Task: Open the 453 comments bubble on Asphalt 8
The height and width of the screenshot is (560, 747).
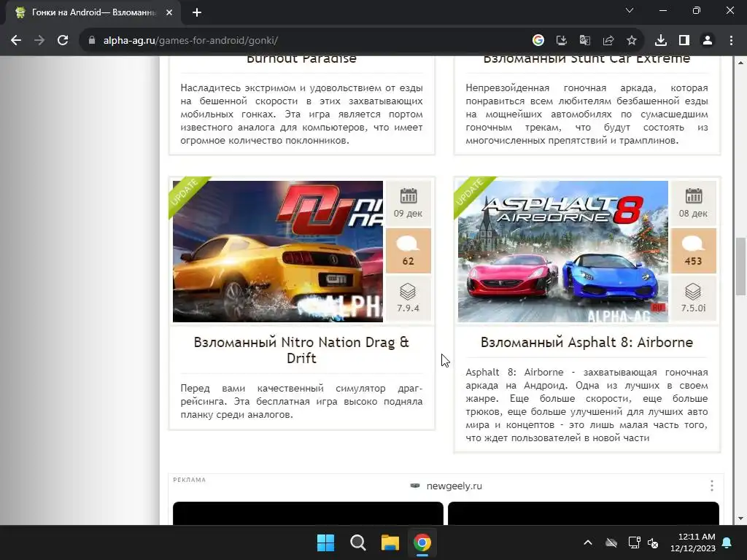Action: coord(693,251)
